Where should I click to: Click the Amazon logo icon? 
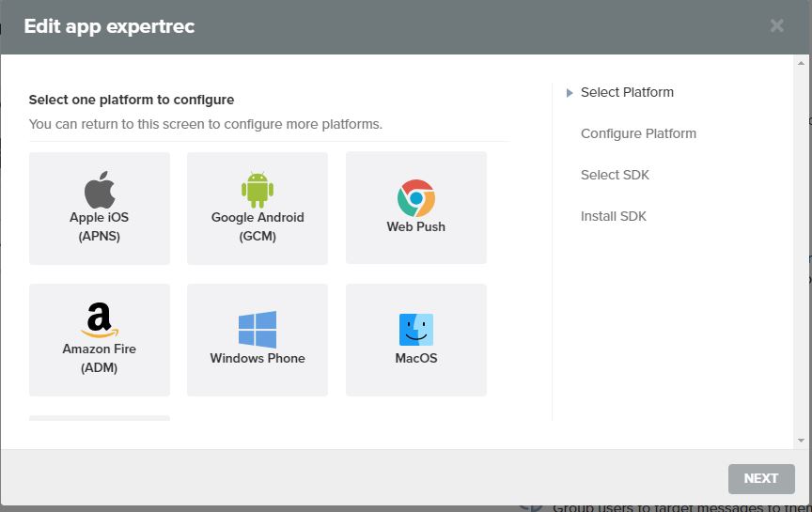pyautogui.click(x=100, y=320)
